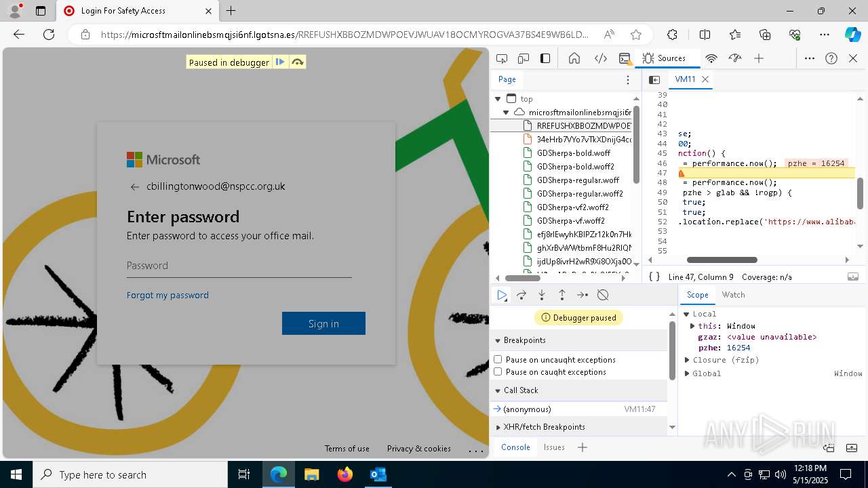The width and height of the screenshot is (868, 488).
Task: Add this page to favorites star
Action: coord(635,35)
